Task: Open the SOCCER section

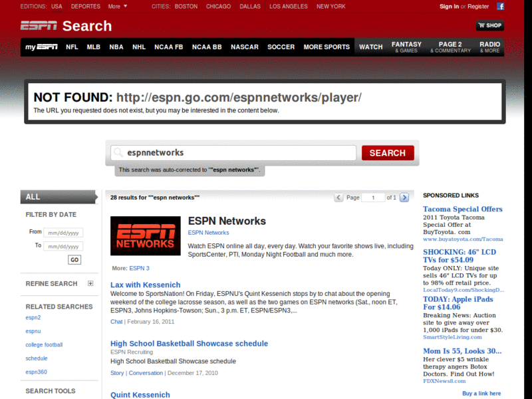Action: 281,47
